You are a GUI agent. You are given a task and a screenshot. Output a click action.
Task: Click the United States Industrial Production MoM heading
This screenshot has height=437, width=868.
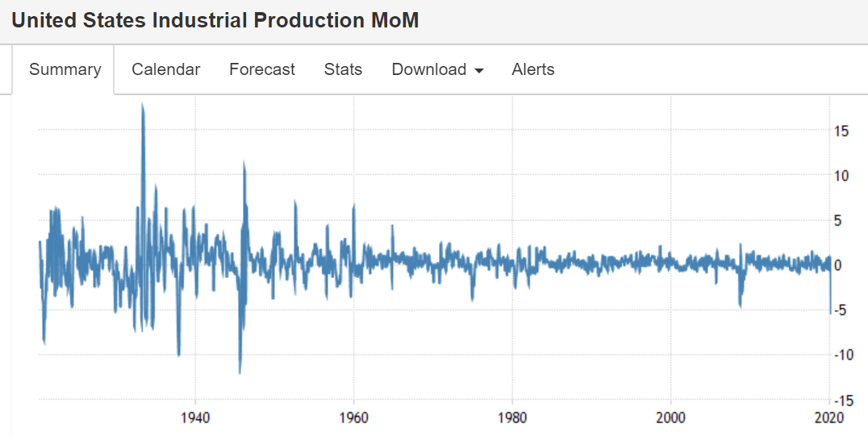point(215,20)
